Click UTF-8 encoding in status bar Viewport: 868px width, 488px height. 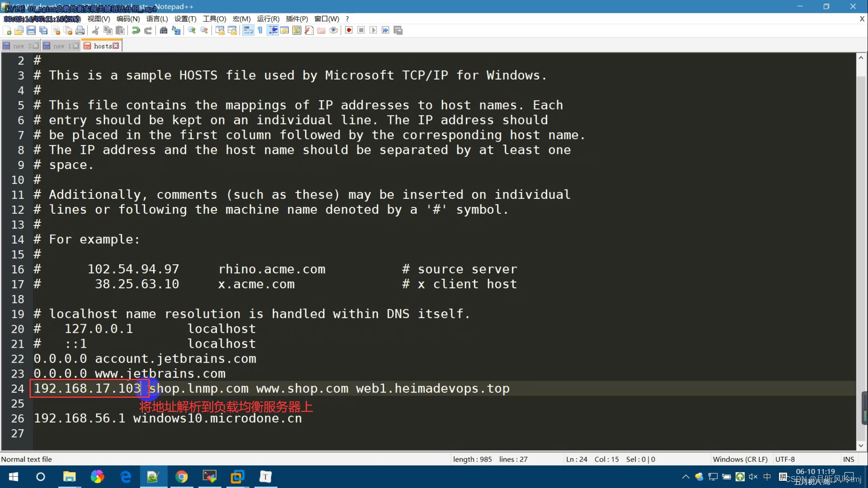tap(785, 459)
